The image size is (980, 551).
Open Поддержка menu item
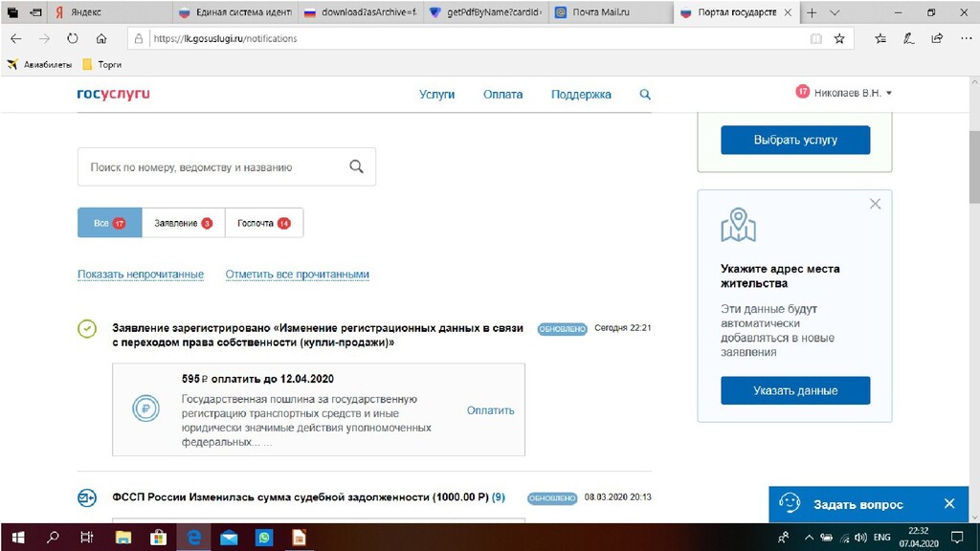(x=581, y=95)
